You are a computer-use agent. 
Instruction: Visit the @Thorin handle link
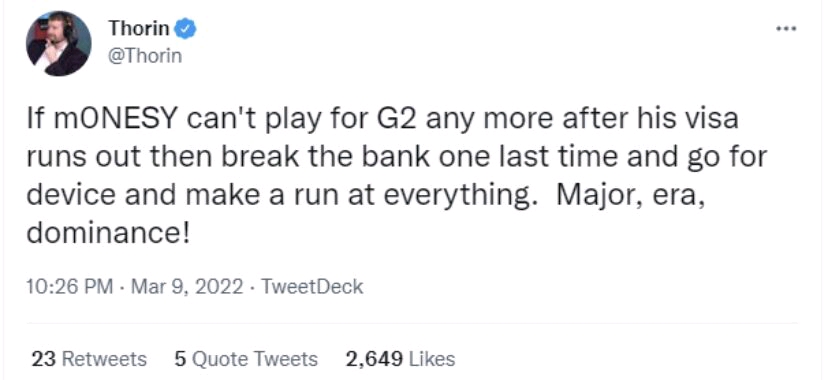pyautogui.click(x=145, y=55)
